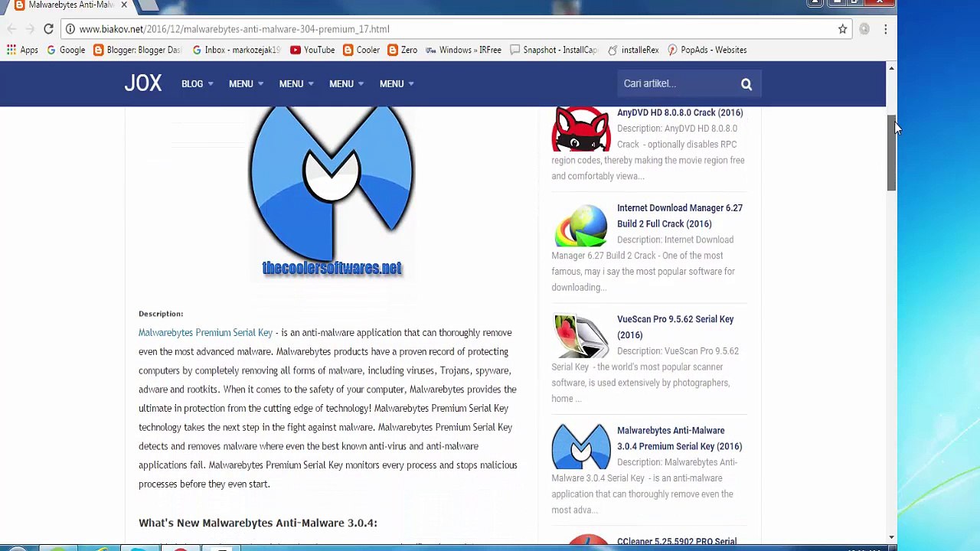This screenshot has height=551, width=980.
Task: Select the Malwarebytes Anti-Malware browser tab
Action: click(69, 5)
